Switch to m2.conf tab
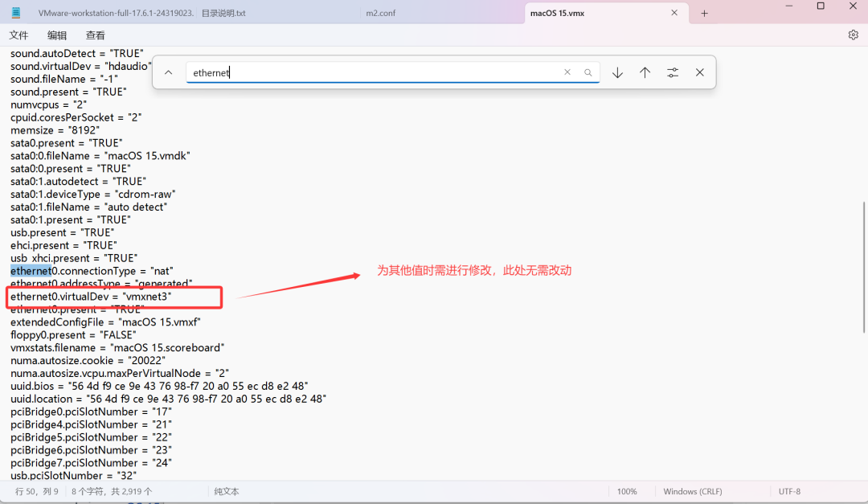This screenshot has height=504, width=868. pyautogui.click(x=381, y=13)
